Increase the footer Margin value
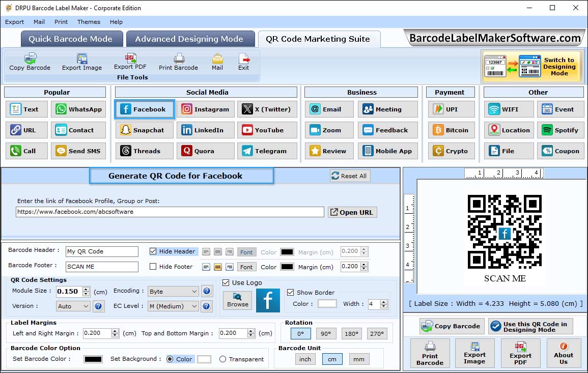 tap(364, 264)
